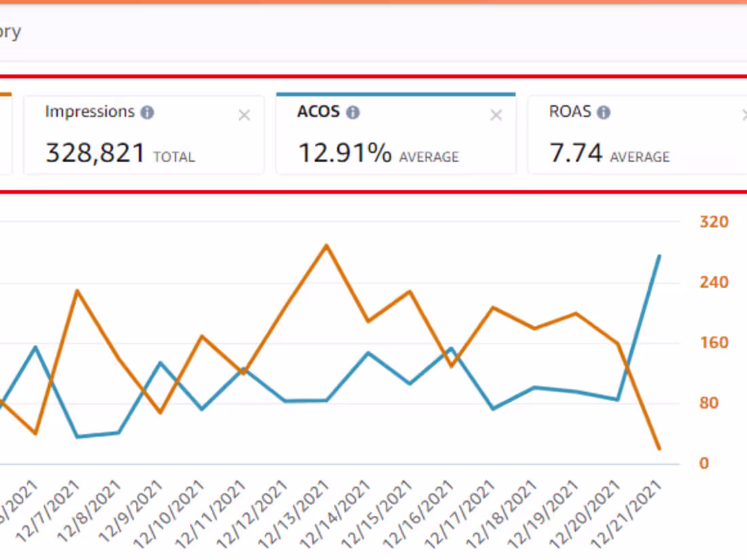The image size is (747, 560).
Task: Click the 7.74 average ROAS value
Action: [576, 153]
